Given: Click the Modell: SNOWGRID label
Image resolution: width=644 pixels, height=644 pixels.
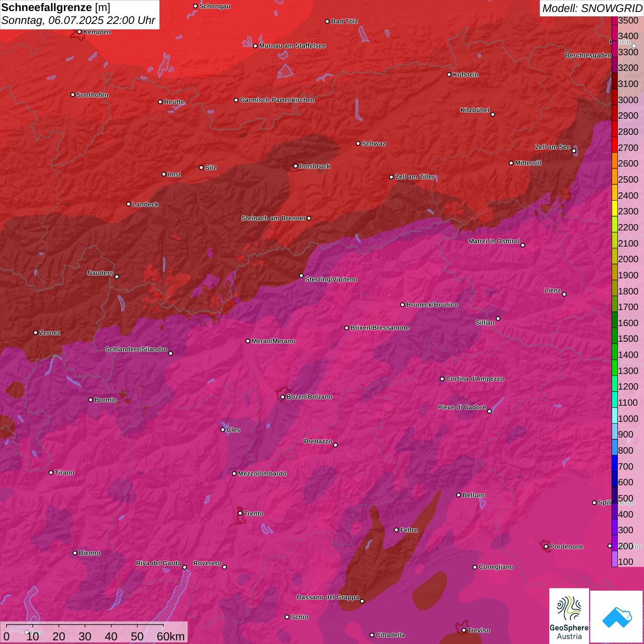Looking at the screenshot, I should tap(592, 8).
